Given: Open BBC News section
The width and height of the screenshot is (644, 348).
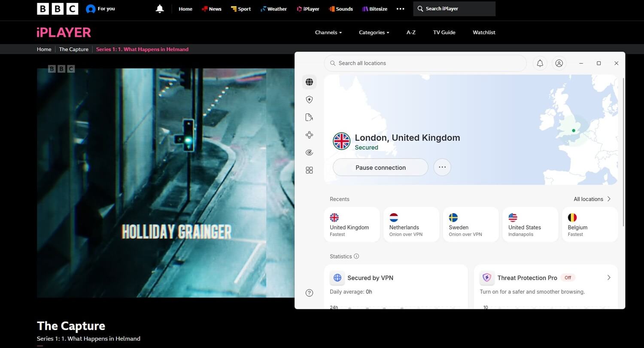Looking at the screenshot, I should click(212, 9).
